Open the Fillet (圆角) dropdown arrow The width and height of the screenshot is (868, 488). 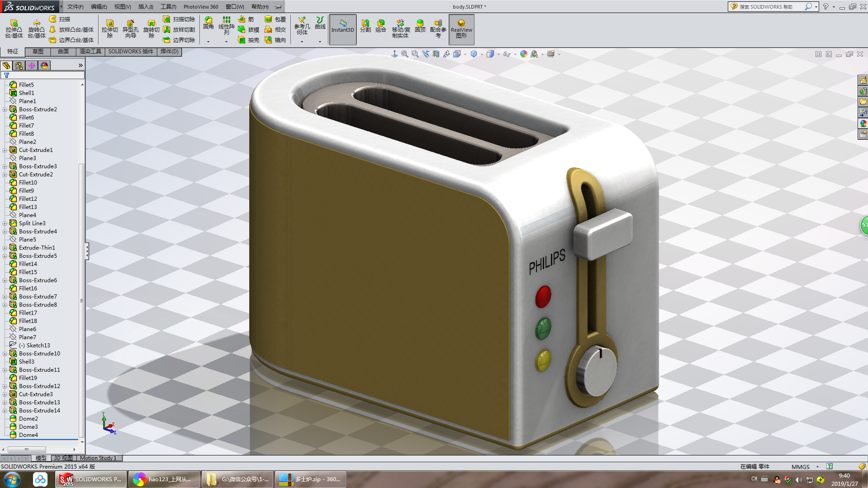(x=208, y=42)
